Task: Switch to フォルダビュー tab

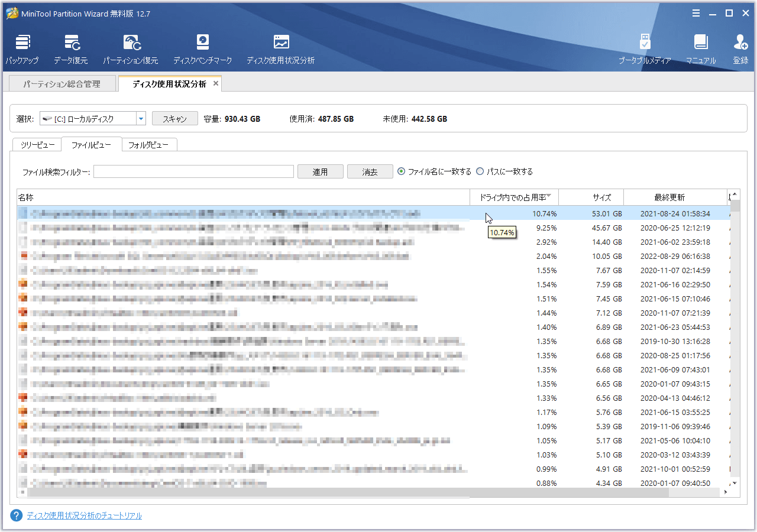Action: (x=149, y=145)
